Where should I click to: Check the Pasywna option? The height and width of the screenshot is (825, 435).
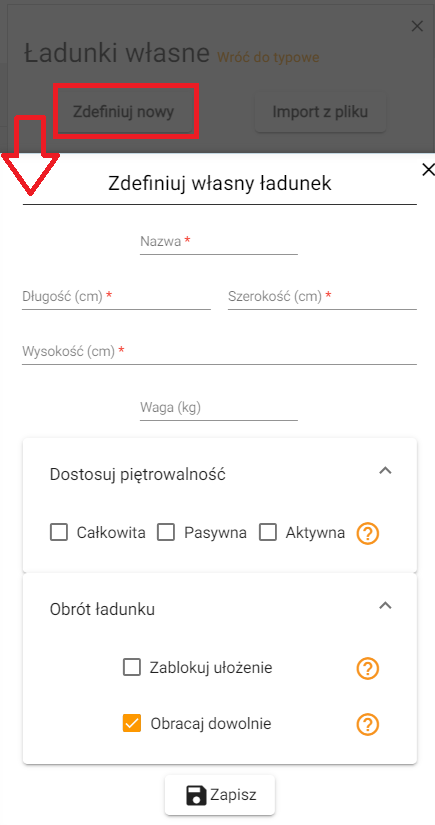tap(166, 533)
